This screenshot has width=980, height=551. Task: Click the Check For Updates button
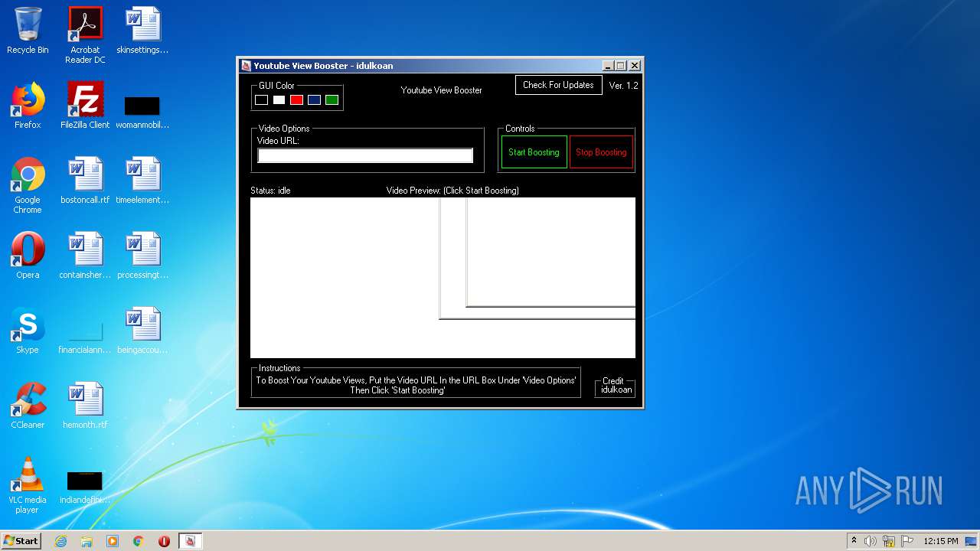click(x=559, y=85)
